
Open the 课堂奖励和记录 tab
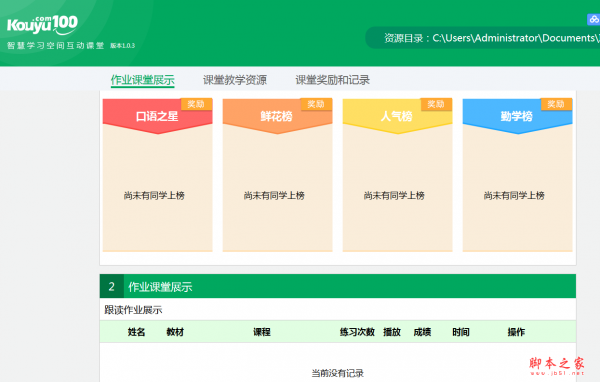[x=332, y=80]
